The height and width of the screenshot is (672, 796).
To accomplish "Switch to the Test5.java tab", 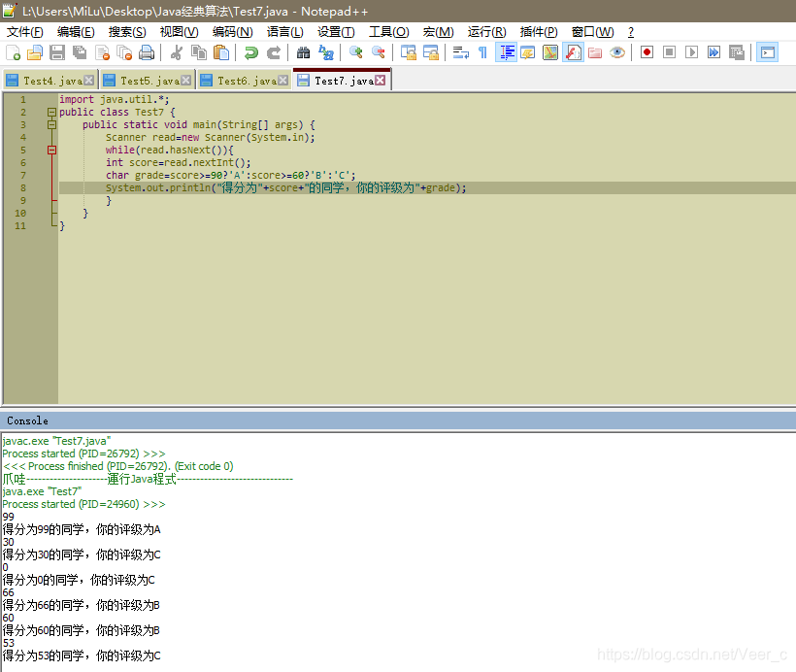I will (147, 81).
